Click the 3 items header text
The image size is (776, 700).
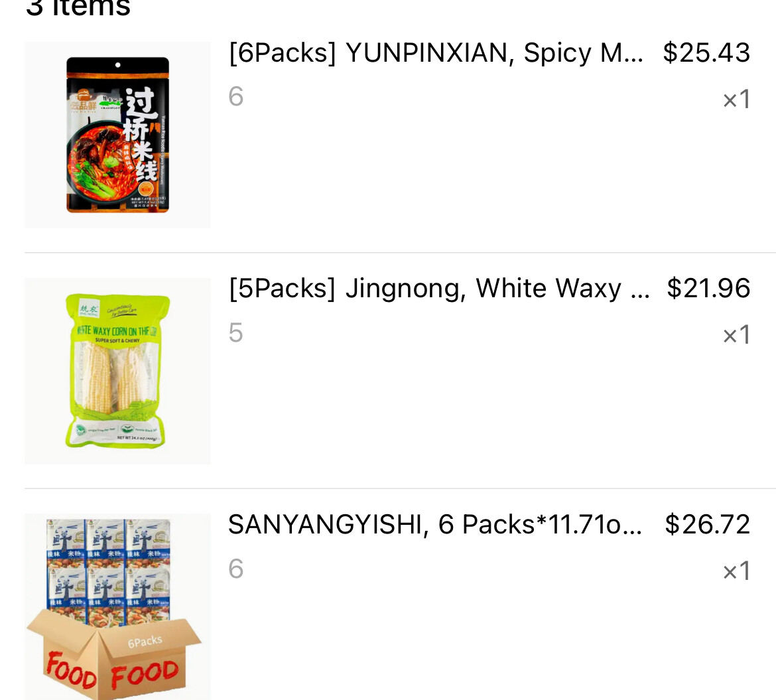point(78,7)
